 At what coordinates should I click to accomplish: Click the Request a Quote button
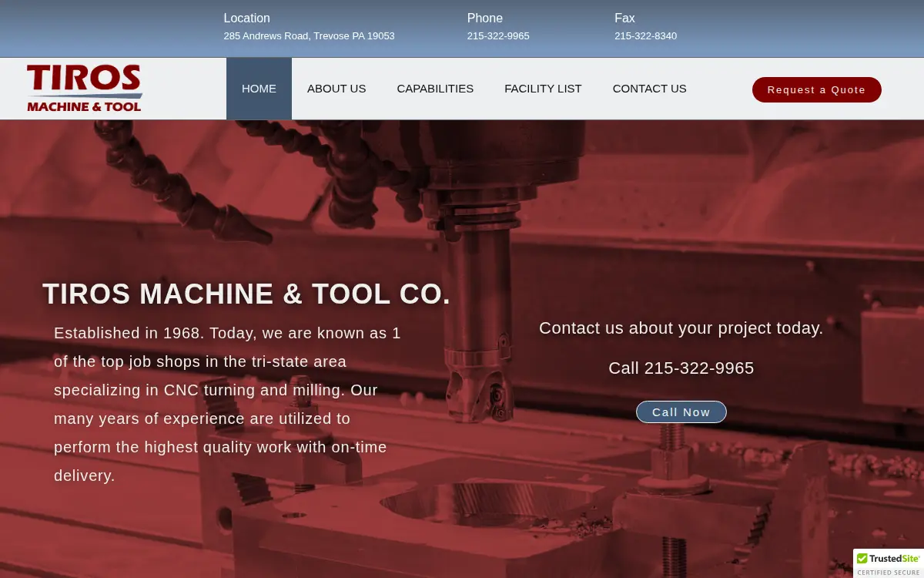coord(816,89)
